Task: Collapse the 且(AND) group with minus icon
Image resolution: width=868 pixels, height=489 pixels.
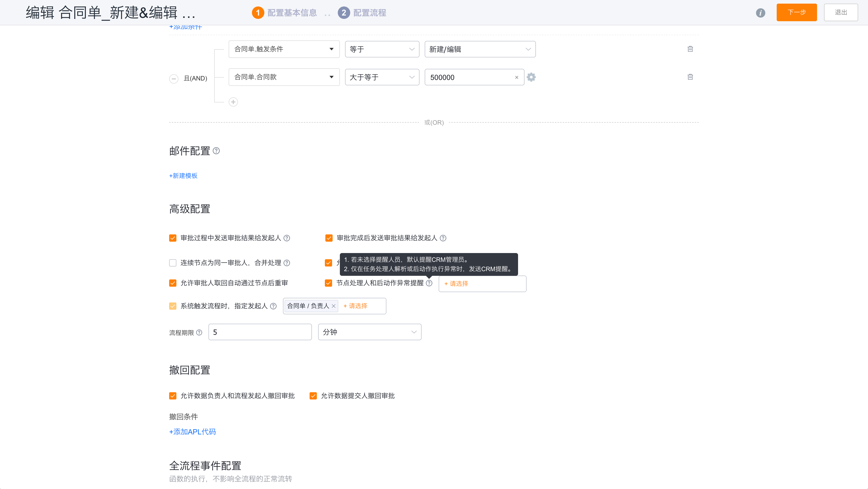Action: pyautogui.click(x=174, y=78)
